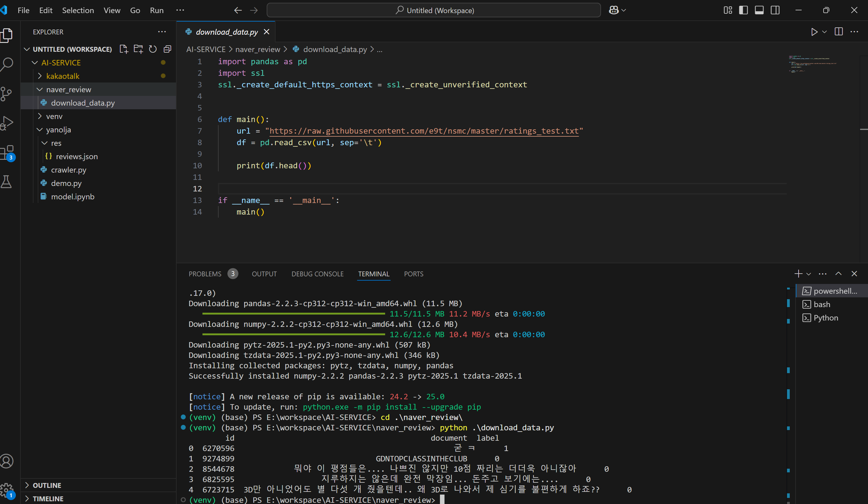Open new terminal launch profile dropdown

click(809, 274)
